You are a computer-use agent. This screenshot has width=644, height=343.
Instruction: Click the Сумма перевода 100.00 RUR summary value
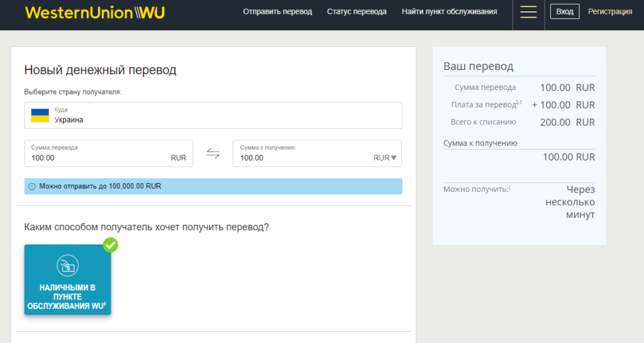click(x=567, y=87)
